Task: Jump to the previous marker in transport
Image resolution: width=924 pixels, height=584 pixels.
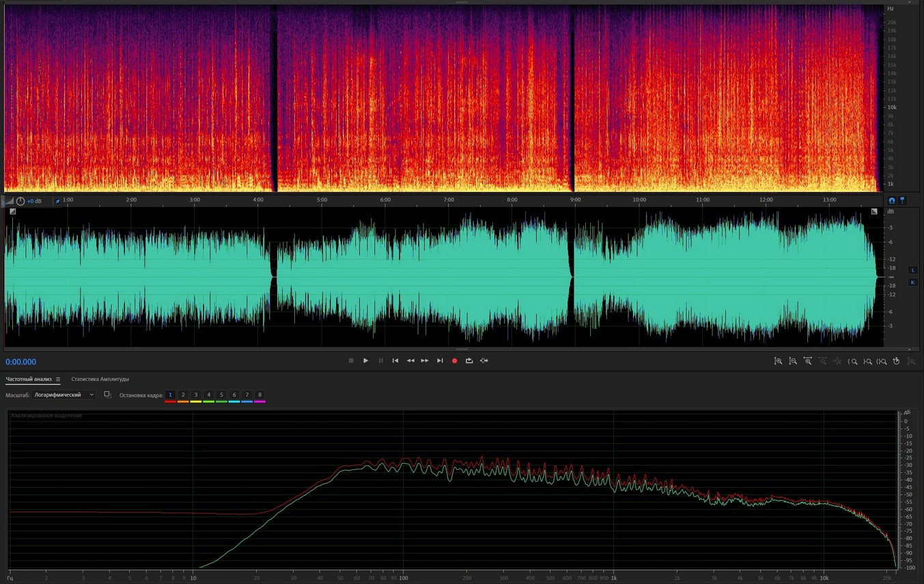Action: (395, 361)
